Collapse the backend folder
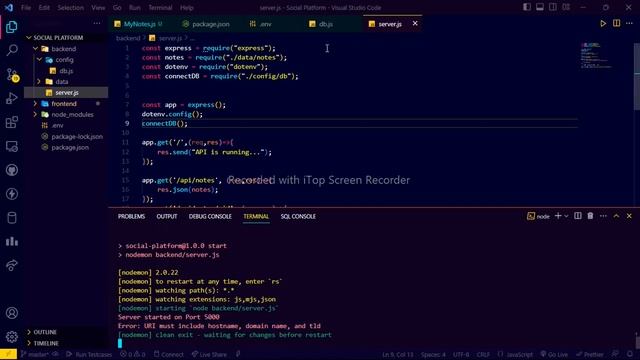This screenshot has height=360, width=640. (35, 49)
